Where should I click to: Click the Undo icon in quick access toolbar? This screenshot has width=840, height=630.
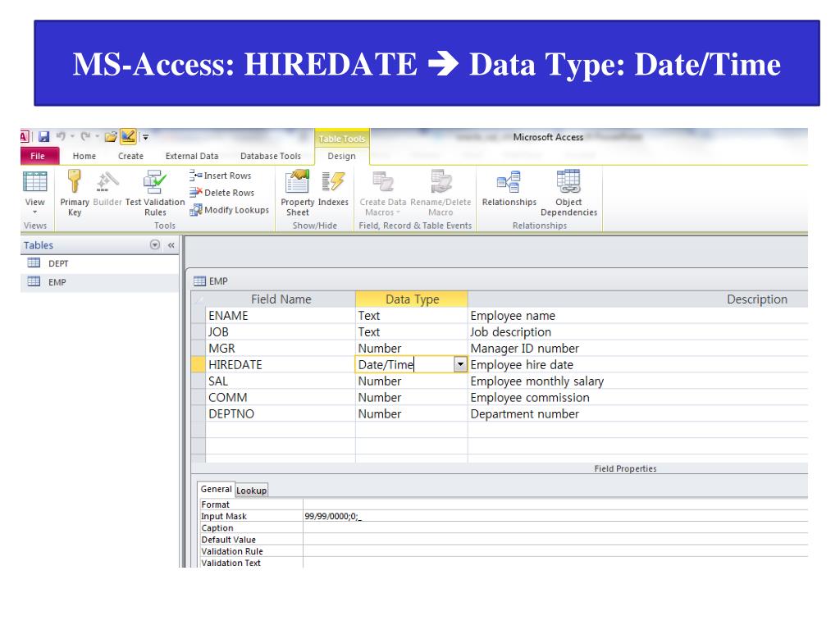(x=61, y=137)
